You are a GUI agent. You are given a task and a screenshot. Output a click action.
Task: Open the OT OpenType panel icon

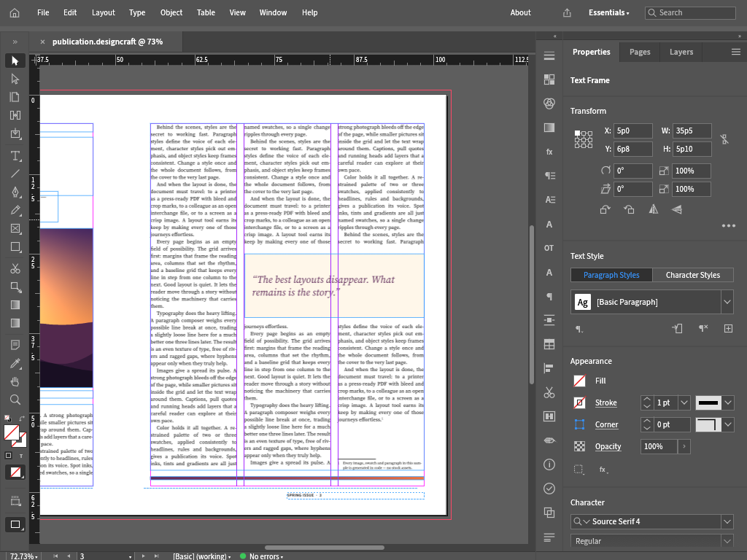pos(549,248)
